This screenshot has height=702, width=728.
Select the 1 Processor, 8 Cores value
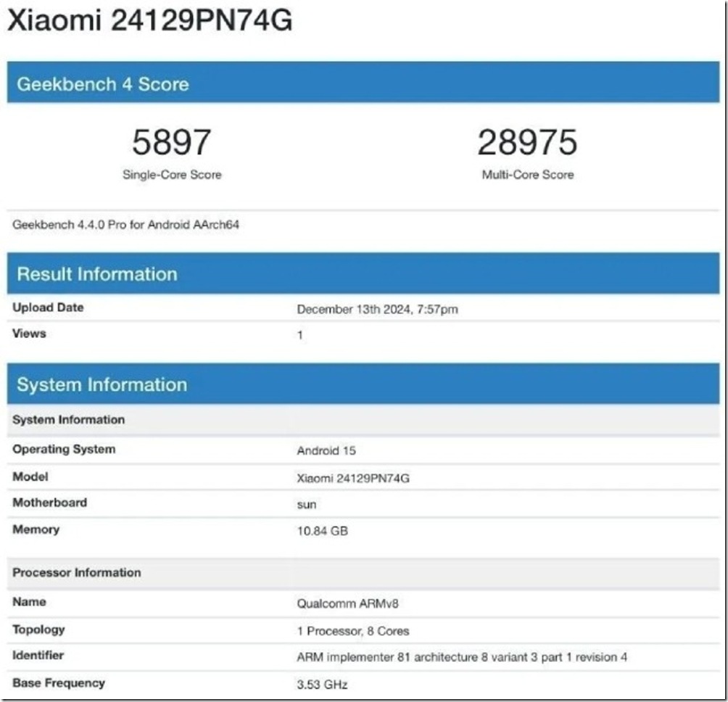[353, 632]
